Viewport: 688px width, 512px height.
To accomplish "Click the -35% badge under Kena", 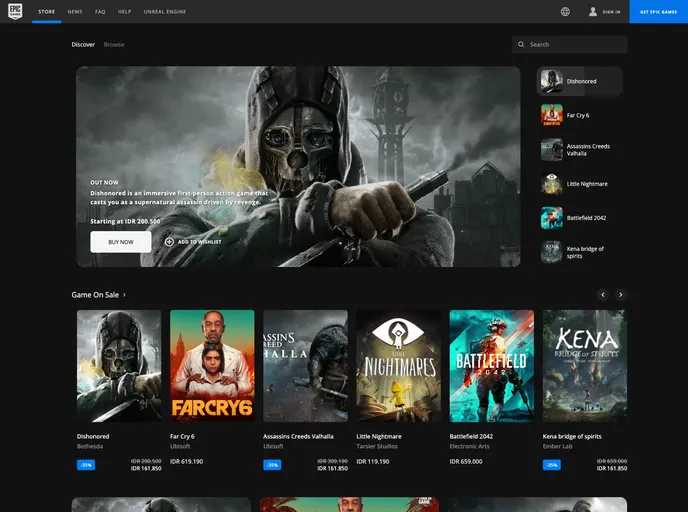I will tap(552, 465).
